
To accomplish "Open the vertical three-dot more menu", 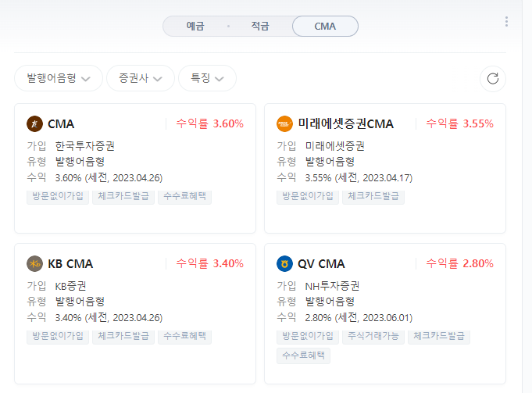I will 506,21.
